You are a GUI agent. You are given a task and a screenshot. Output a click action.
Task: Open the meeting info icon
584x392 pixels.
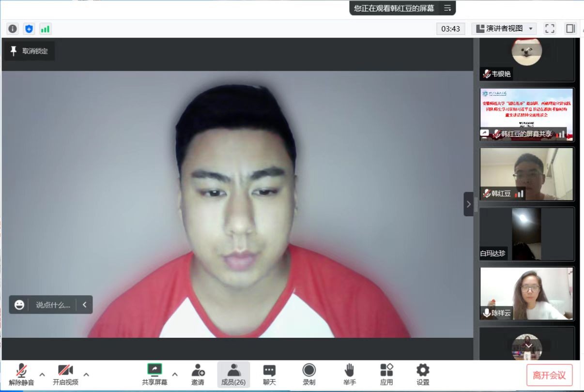click(13, 29)
